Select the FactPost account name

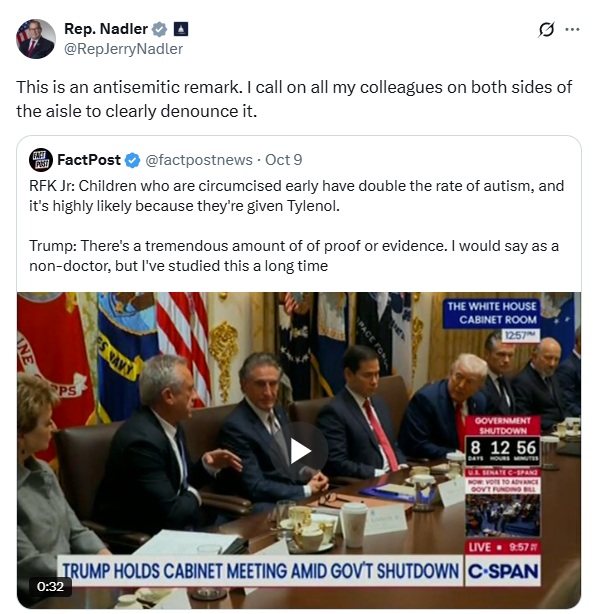(x=89, y=160)
